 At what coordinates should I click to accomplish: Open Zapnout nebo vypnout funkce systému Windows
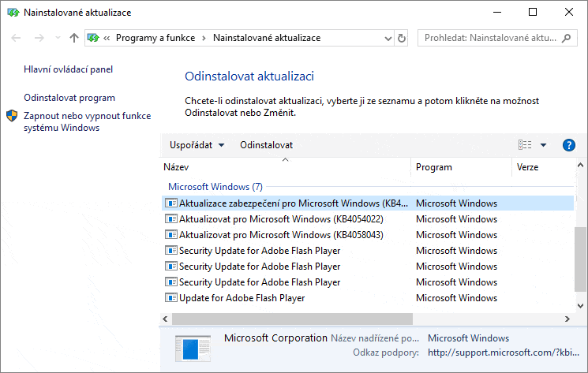[87, 121]
